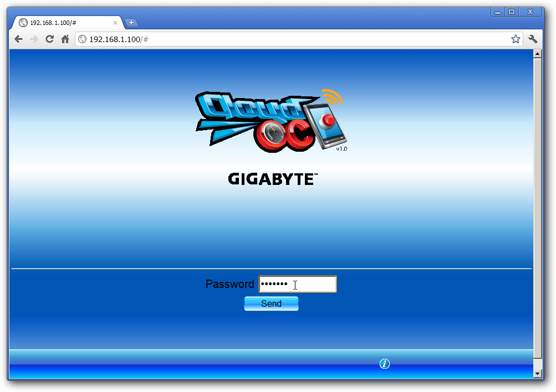Click the globe site icon in address bar

pos(82,39)
